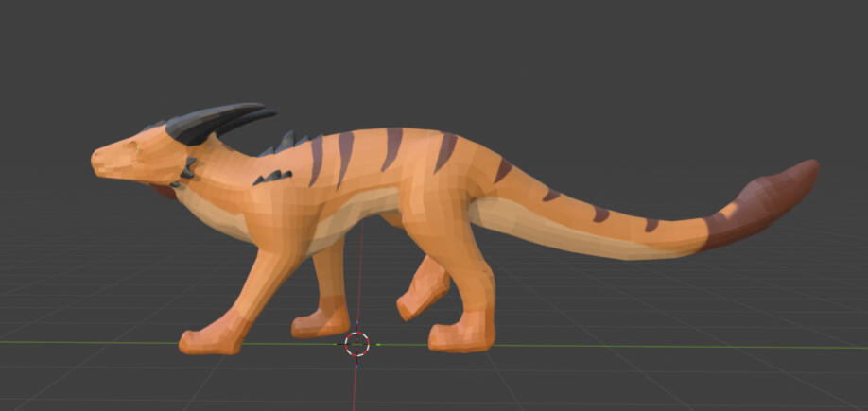Image resolution: width=868 pixels, height=411 pixels.
Task: Click the creature's yellow eye
Action: click(x=133, y=146)
